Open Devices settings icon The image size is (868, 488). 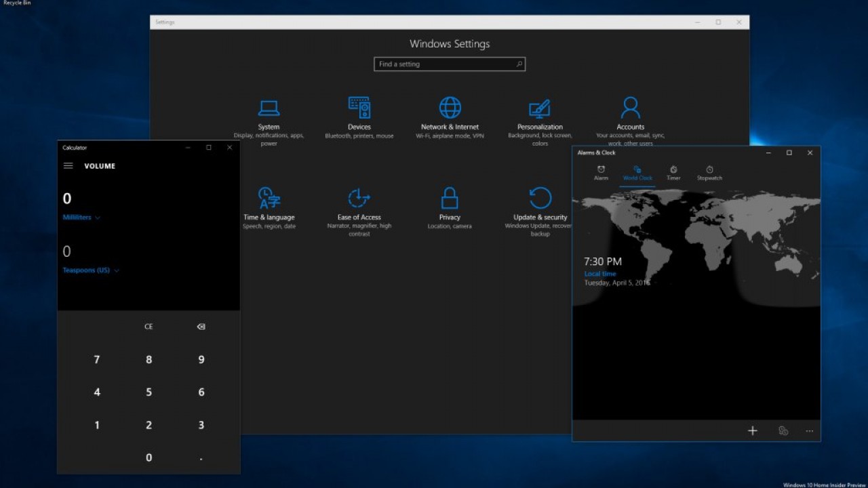(x=359, y=108)
